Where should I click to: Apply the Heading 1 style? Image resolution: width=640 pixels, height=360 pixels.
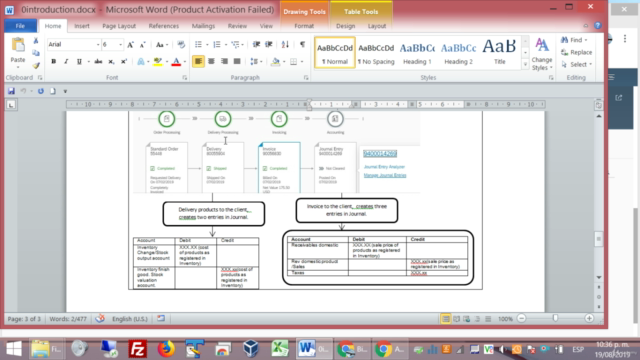tap(417, 53)
